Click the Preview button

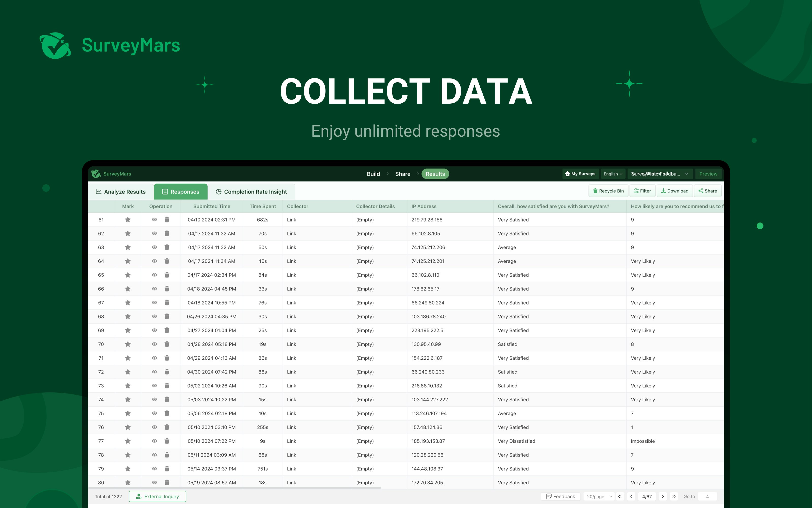point(708,174)
